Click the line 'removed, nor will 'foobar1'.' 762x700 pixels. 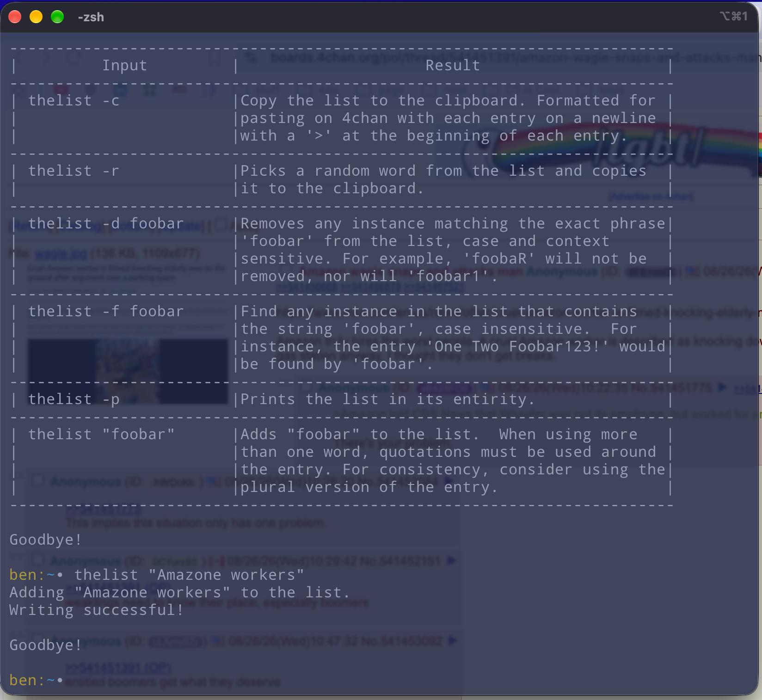(369, 276)
